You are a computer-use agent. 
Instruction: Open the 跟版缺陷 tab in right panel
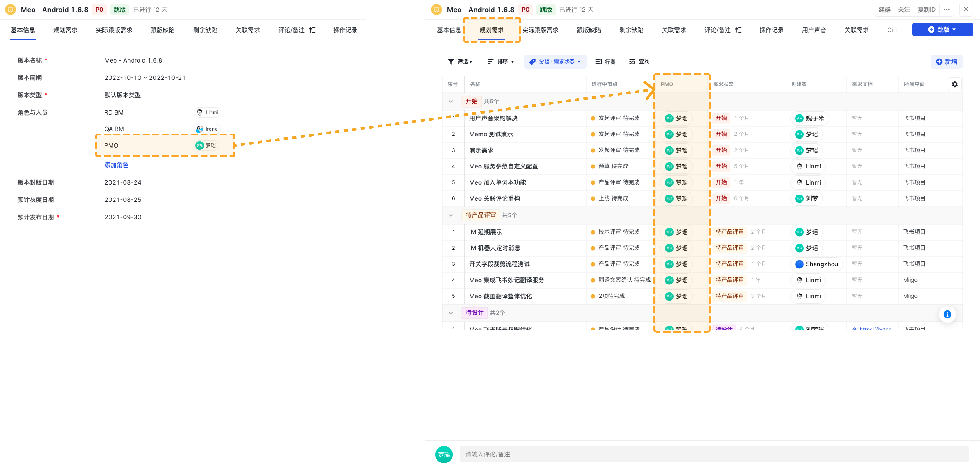tap(589, 30)
